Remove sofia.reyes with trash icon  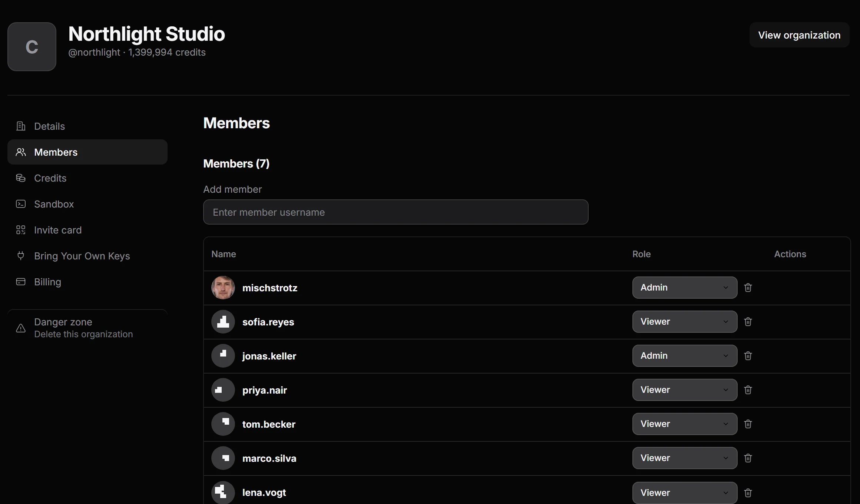(x=748, y=322)
